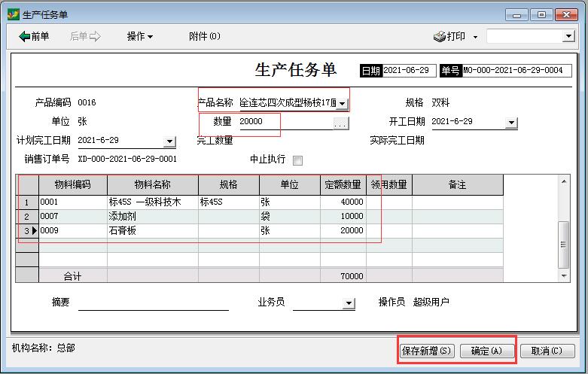This screenshot has width=588, height=374.
Task: Click the 保存新增(S) button
Action: tap(427, 351)
